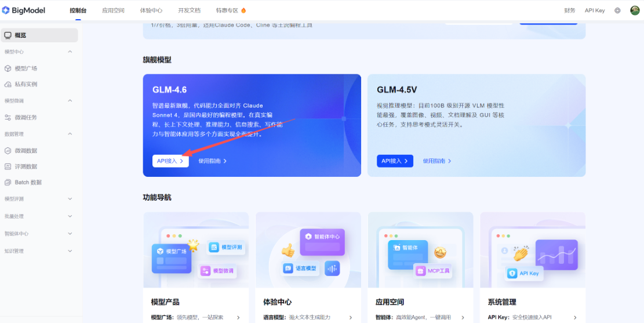Switch to the 应用空间 top tab
This screenshot has width=644, height=323.
coord(113,10)
